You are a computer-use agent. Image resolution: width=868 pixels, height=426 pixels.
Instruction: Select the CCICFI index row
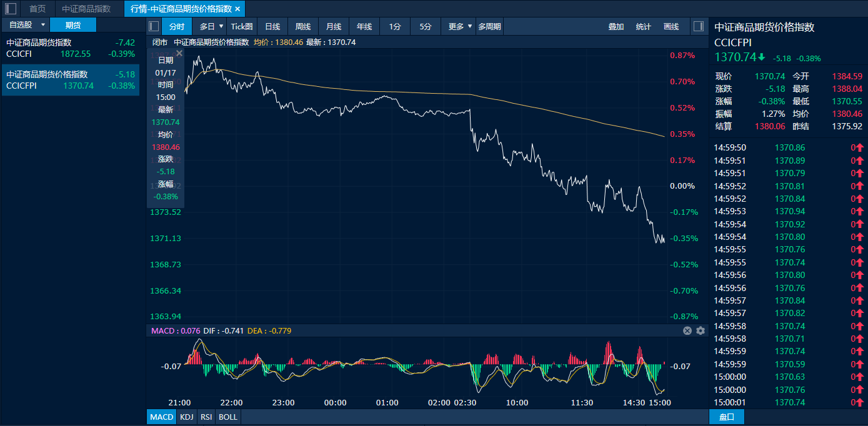(x=71, y=48)
